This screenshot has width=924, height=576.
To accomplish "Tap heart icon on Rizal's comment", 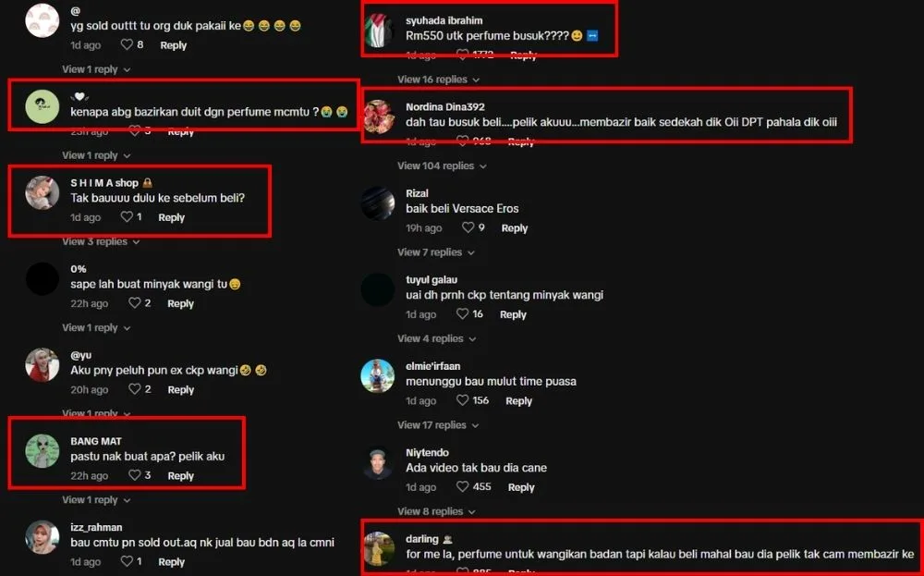I will pos(468,227).
